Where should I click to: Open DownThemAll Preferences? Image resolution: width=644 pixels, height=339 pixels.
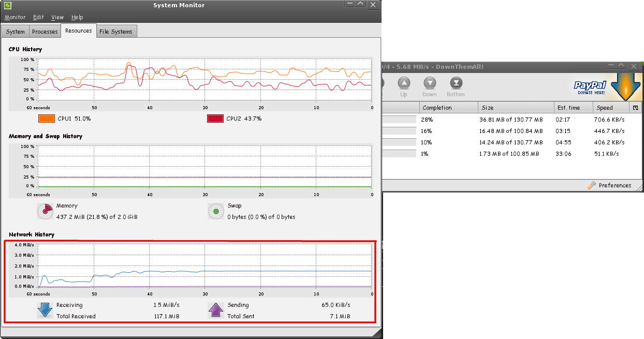pos(610,185)
